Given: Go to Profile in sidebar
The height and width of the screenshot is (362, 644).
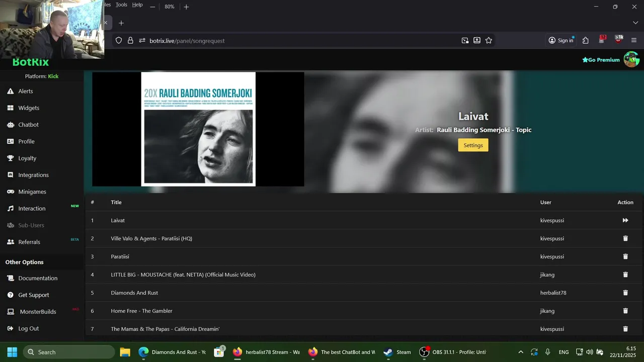Looking at the screenshot, I should tap(26, 141).
